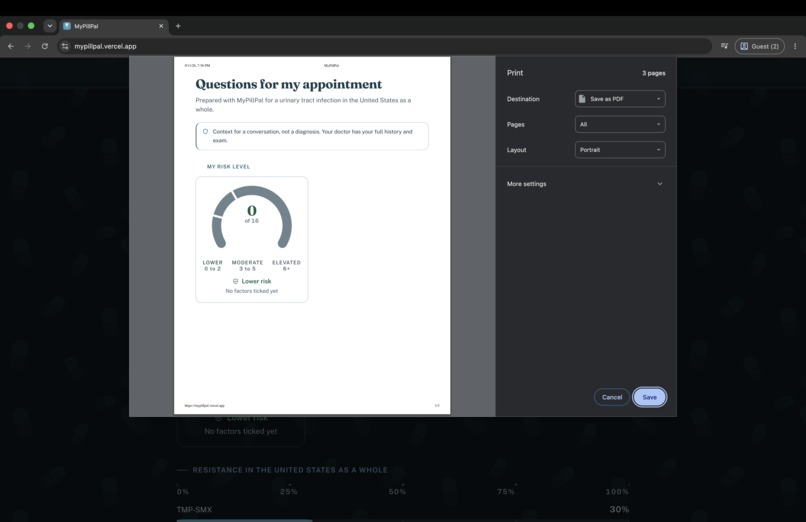Open the Guest (2) profile button
The height and width of the screenshot is (522, 806).
[x=760, y=46]
